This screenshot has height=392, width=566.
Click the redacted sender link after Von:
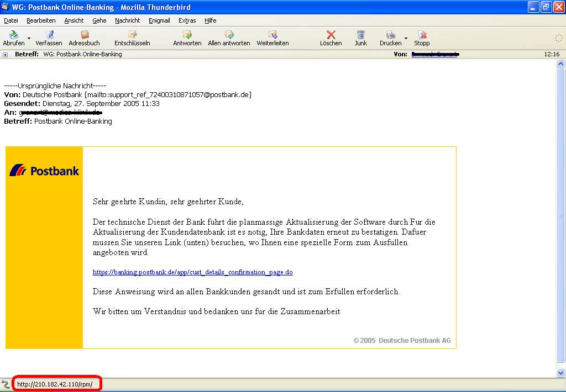pyautogui.click(x=434, y=55)
